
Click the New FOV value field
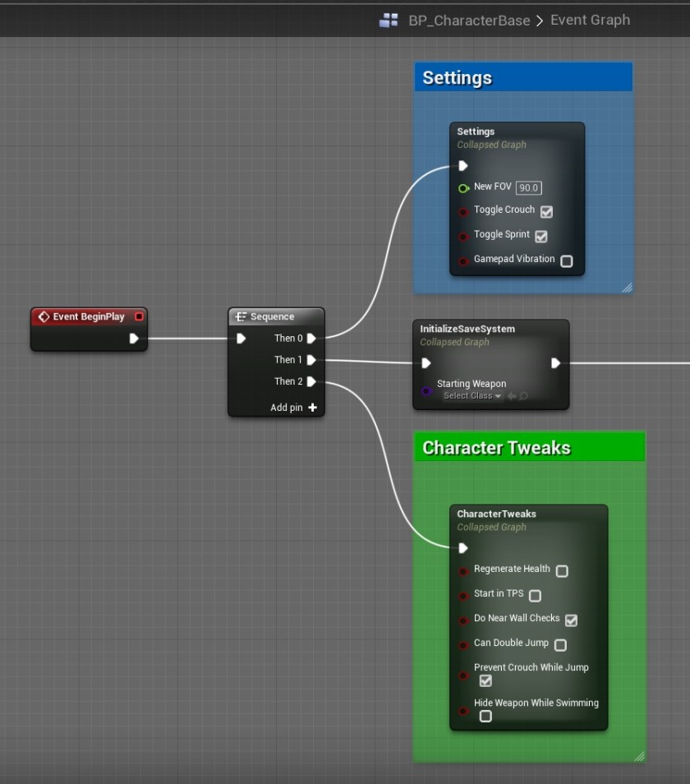[x=528, y=188]
